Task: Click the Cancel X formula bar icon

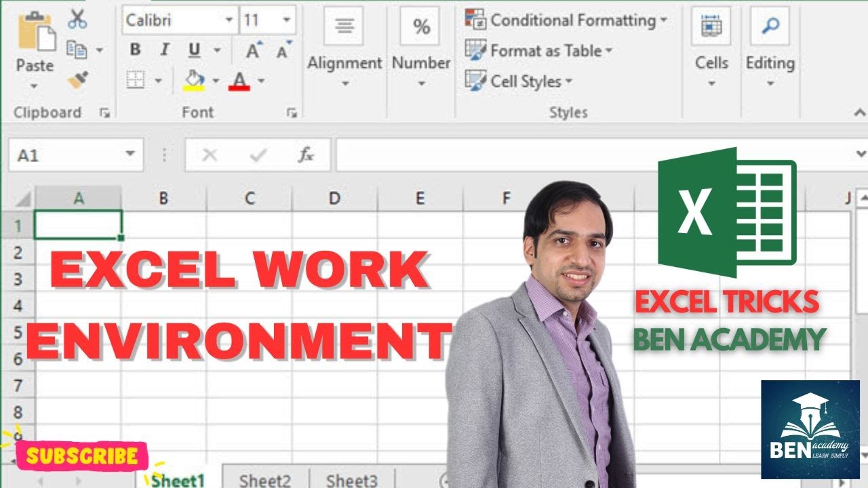Action: [x=210, y=155]
